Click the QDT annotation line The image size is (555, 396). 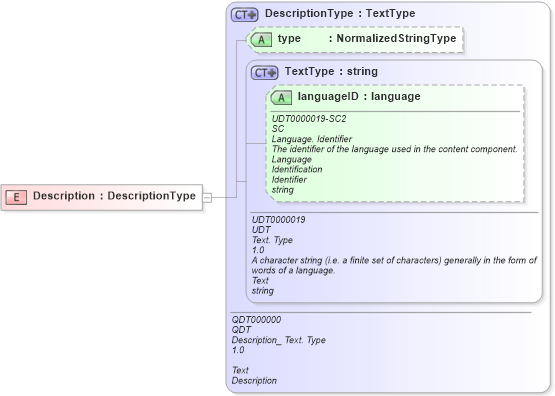[241, 330]
